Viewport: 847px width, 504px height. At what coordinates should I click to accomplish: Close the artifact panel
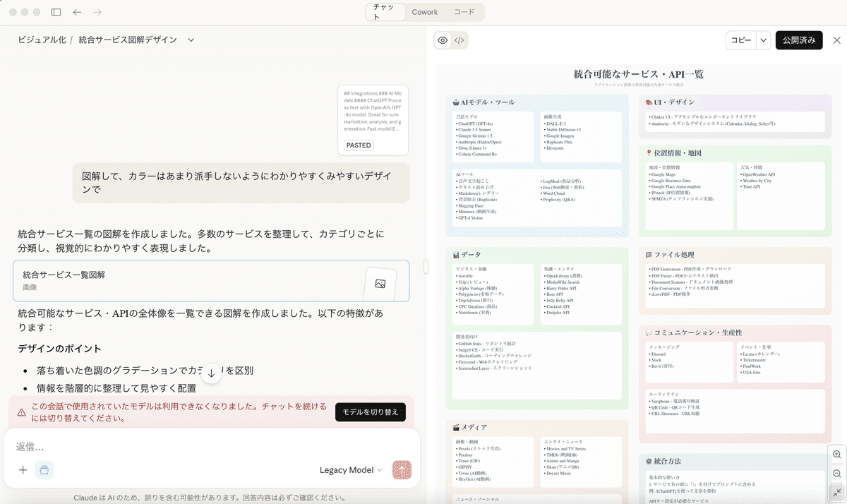point(837,40)
